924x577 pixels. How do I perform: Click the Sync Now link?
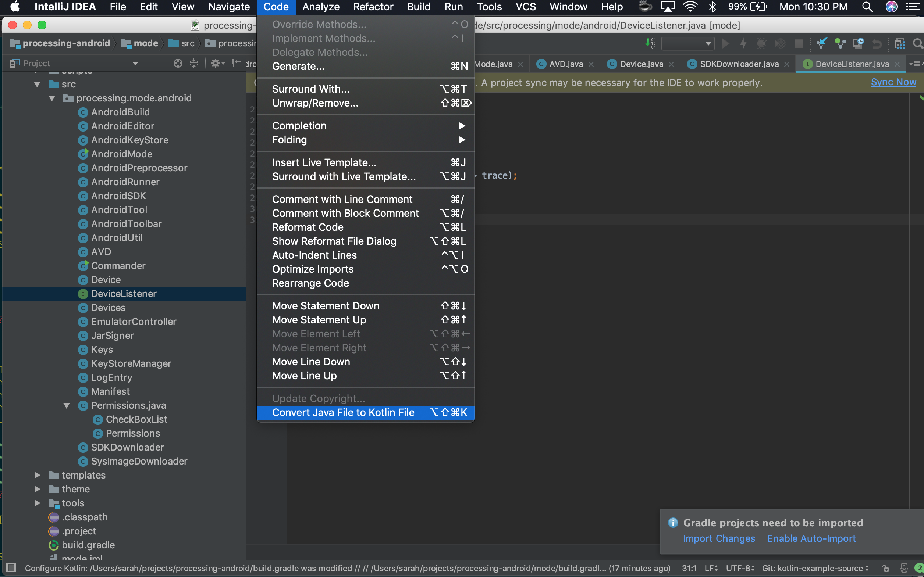coord(893,82)
